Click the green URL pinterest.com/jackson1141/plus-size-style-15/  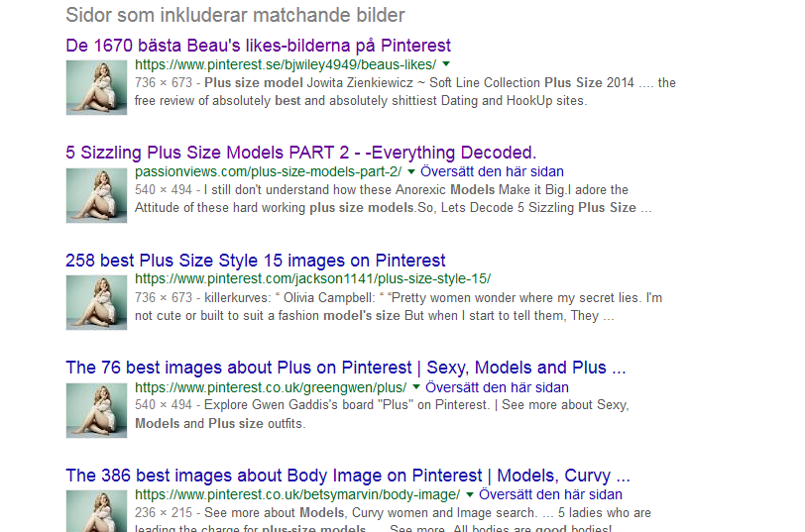pyautogui.click(x=312, y=278)
